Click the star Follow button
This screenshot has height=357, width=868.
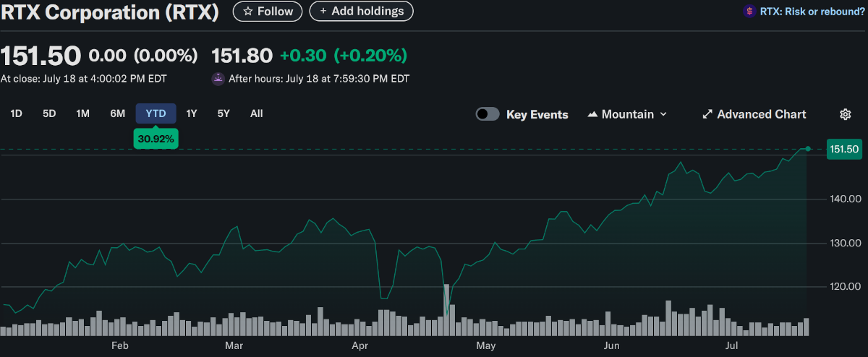268,11
